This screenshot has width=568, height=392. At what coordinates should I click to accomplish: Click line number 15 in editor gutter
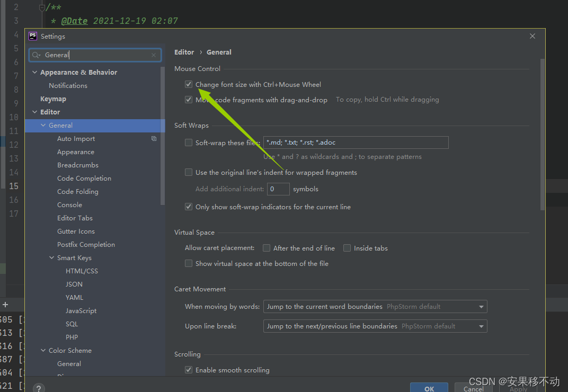point(14,186)
